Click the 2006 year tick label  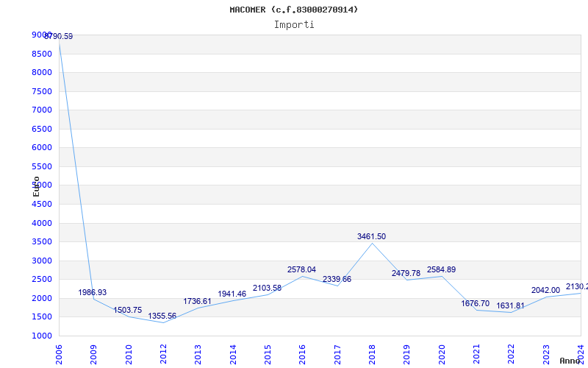pyautogui.click(x=59, y=355)
